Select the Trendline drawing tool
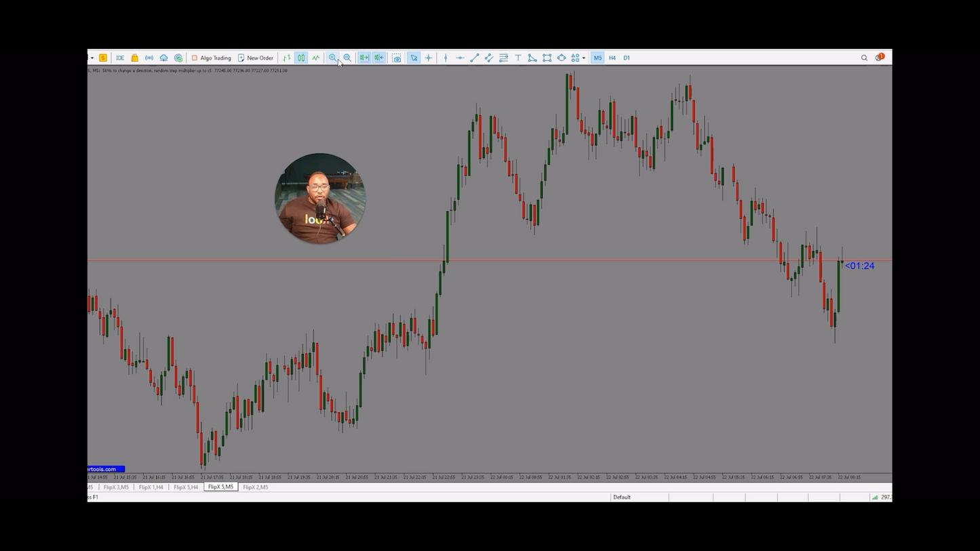 (475, 58)
